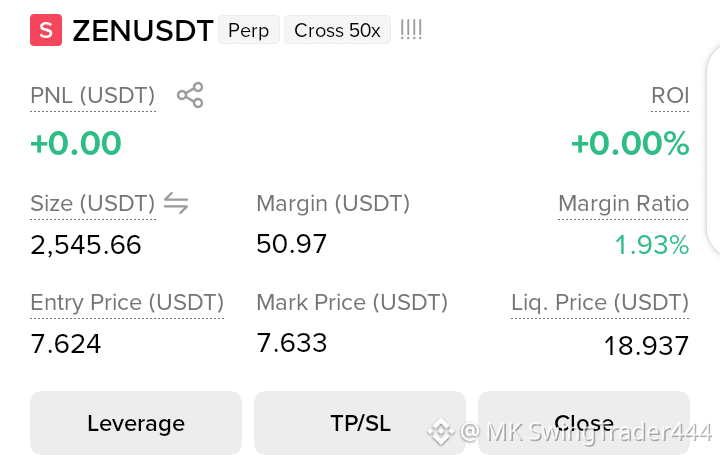Close the ZENUSDT position
The width and height of the screenshot is (720, 457).
pyautogui.click(x=584, y=423)
